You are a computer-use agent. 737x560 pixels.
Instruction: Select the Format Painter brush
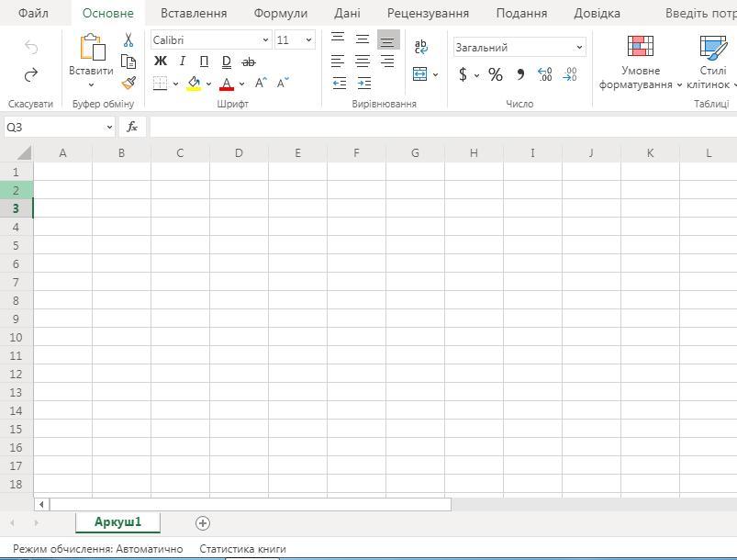click(128, 84)
